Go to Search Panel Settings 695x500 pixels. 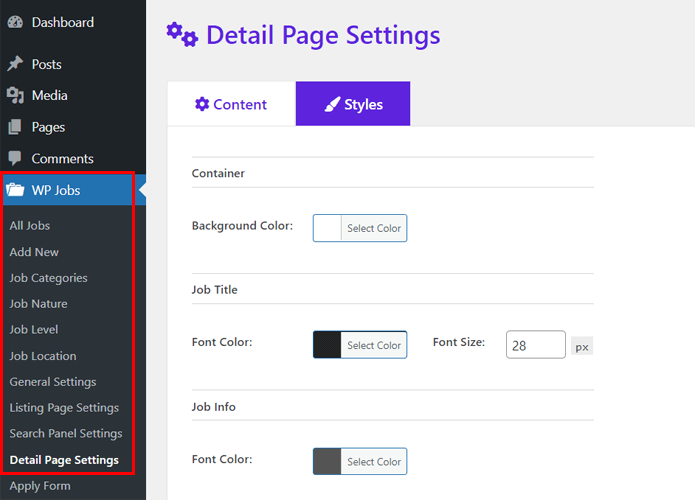tap(66, 434)
